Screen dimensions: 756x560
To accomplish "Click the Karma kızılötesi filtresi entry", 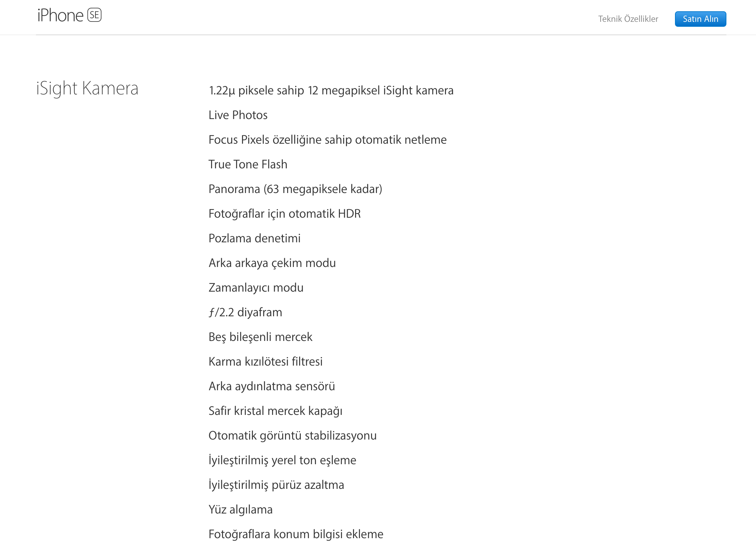I will [x=265, y=362].
